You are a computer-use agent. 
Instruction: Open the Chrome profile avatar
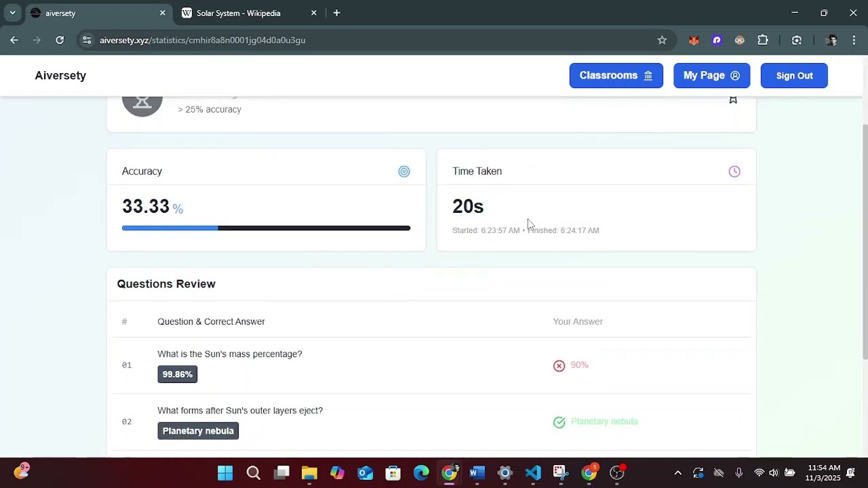831,40
